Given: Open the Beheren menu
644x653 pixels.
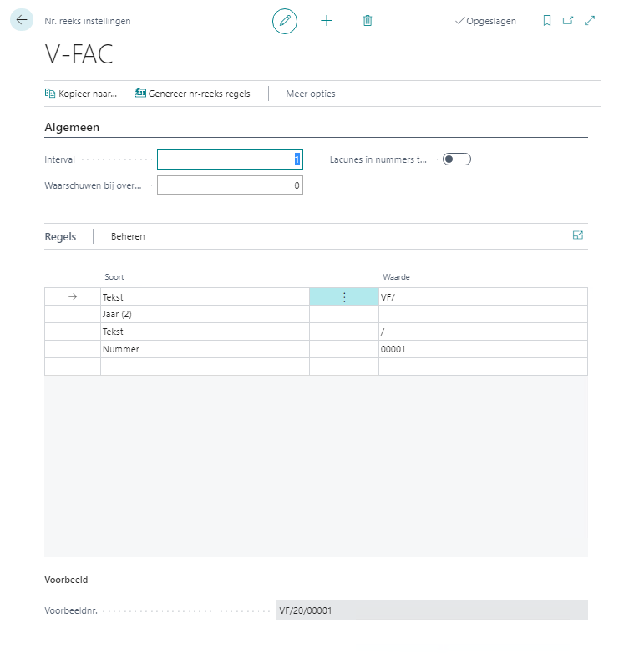Looking at the screenshot, I should pyautogui.click(x=128, y=236).
